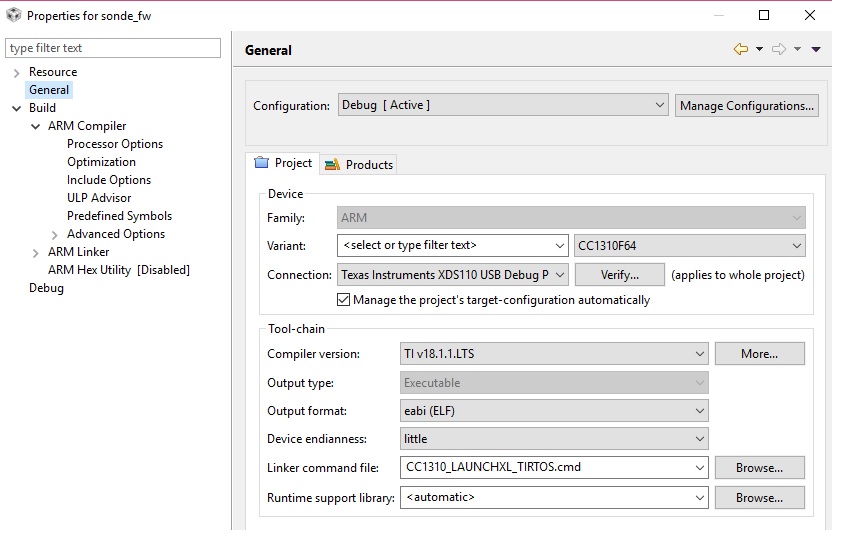Select Optimization in the settings tree

point(101,162)
